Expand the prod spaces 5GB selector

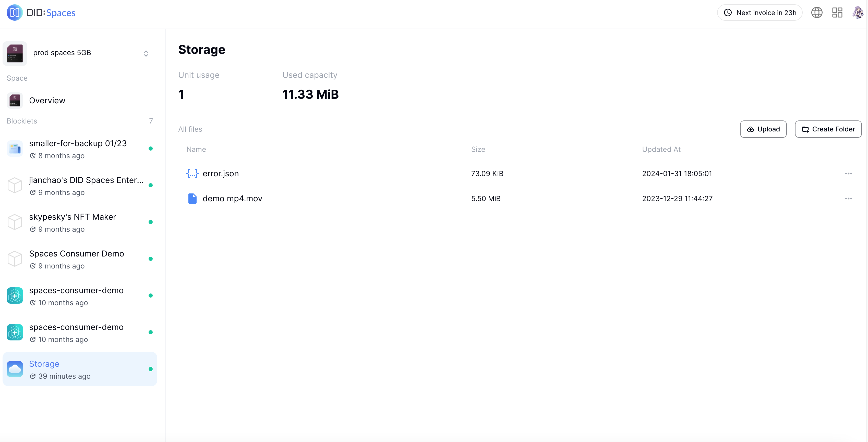(x=146, y=53)
